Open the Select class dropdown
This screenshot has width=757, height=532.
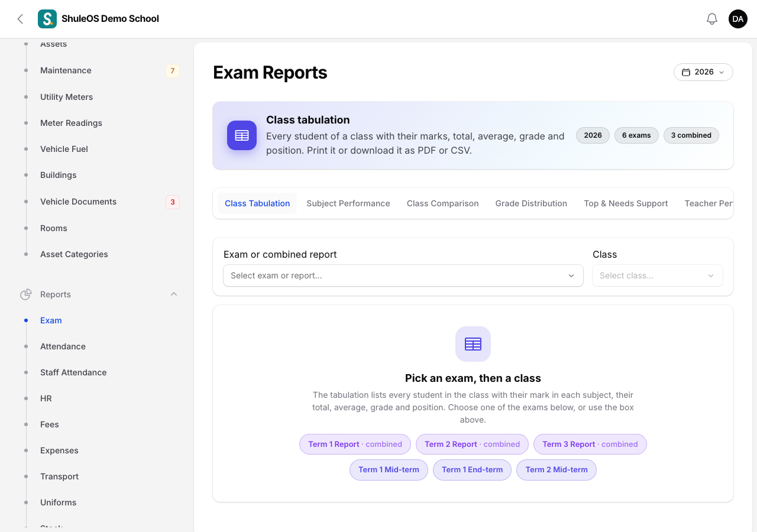pyautogui.click(x=658, y=275)
